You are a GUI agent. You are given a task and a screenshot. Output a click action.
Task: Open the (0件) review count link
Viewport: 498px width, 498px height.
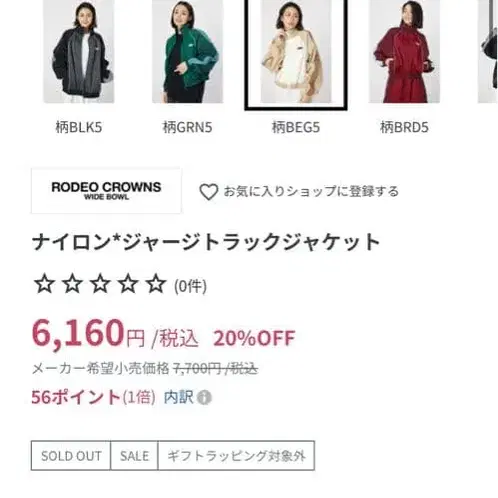pyautogui.click(x=190, y=286)
